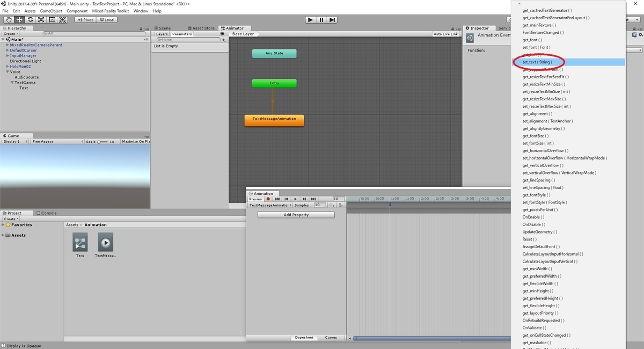Start Play mode with the Play button

click(x=310, y=19)
